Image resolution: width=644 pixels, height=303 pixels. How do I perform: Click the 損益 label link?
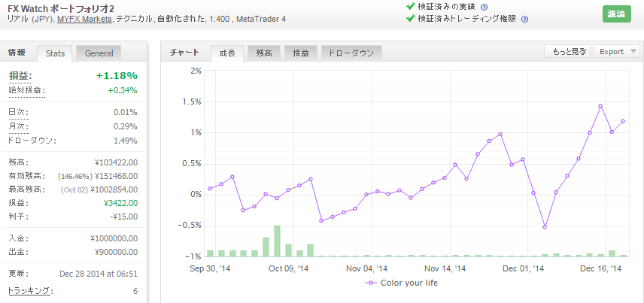[20, 76]
